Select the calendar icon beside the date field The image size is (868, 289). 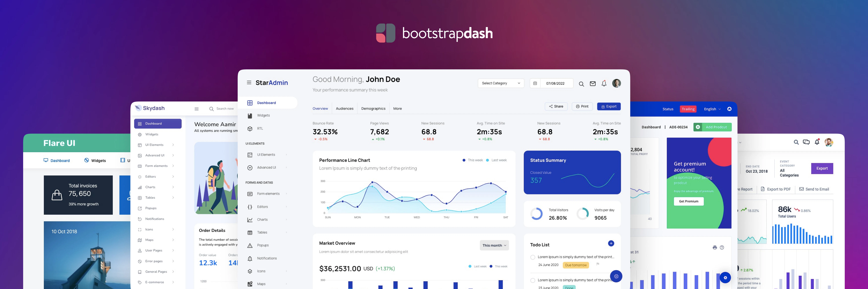point(535,83)
